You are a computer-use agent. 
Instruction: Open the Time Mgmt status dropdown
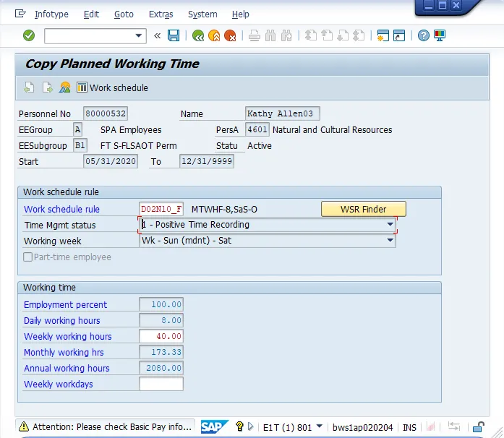click(390, 225)
